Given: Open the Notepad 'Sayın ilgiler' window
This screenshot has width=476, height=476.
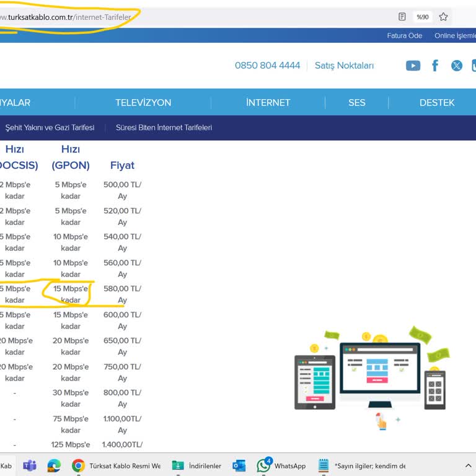Looking at the screenshot, I should 362,465.
